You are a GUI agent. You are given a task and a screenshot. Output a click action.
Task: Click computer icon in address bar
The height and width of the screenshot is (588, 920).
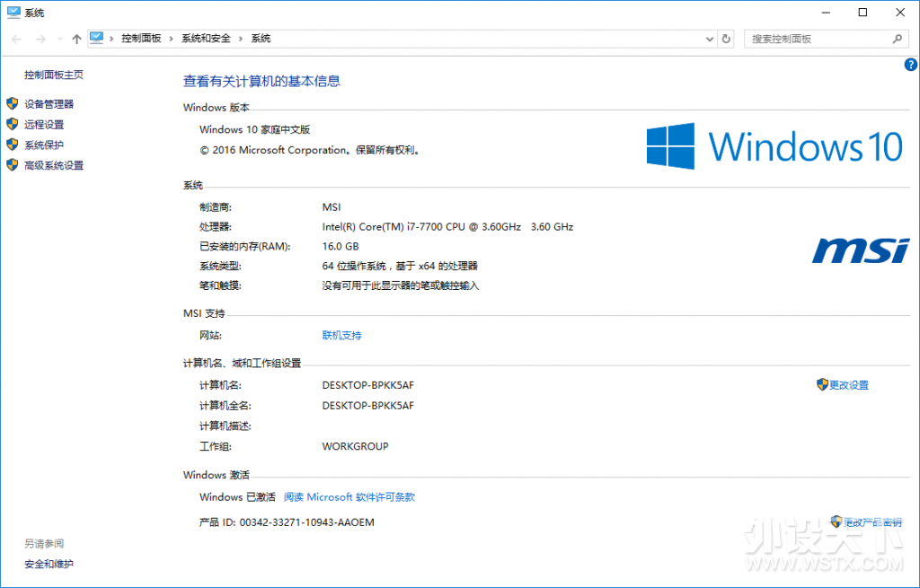pos(97,38)
